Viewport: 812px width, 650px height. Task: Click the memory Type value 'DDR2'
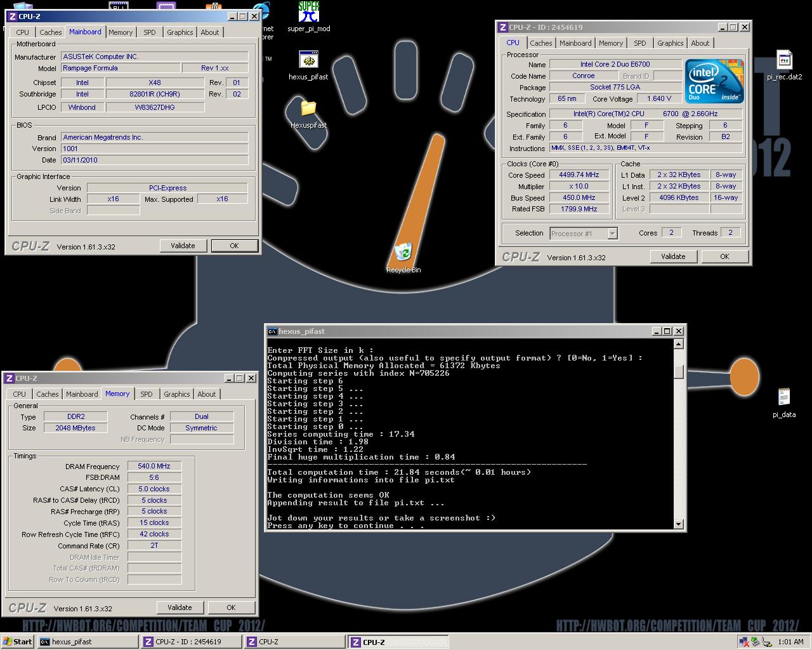[x=75, y=417]
